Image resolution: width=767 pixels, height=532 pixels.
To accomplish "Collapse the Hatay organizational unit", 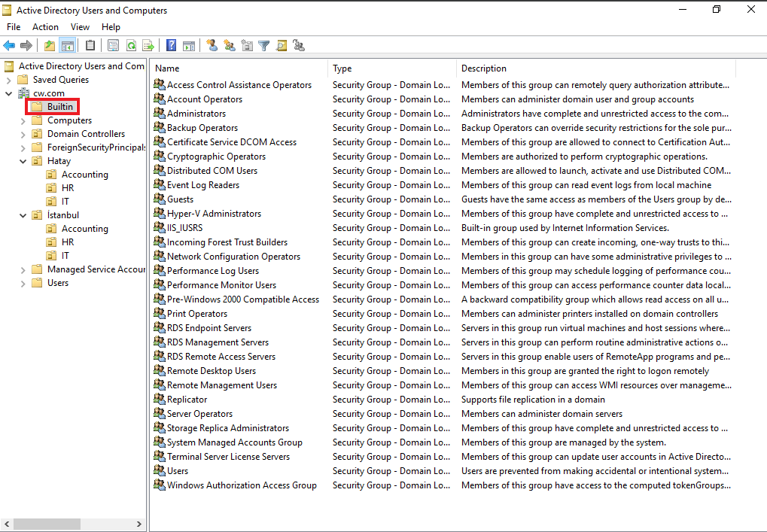I will 23,161.
